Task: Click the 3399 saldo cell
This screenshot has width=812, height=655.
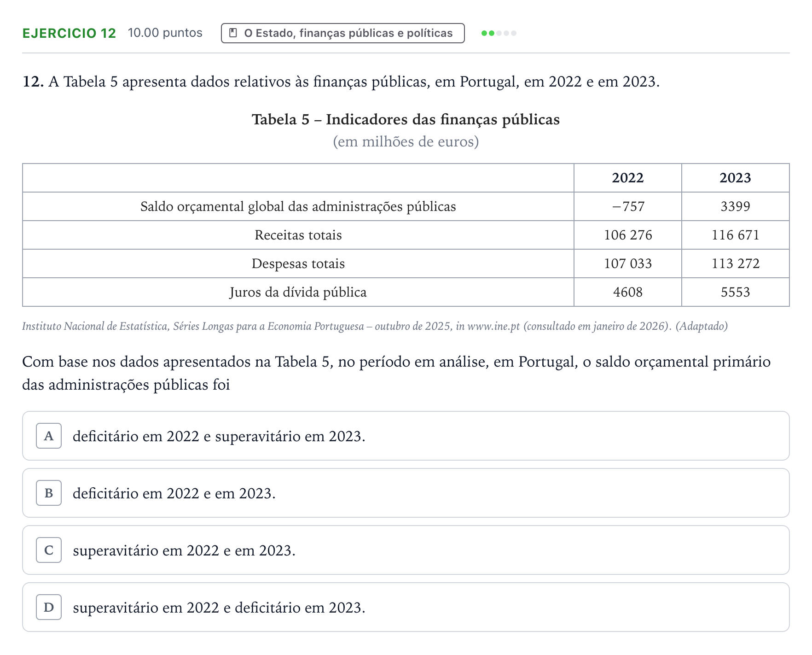Action: [x=735, y=206]
